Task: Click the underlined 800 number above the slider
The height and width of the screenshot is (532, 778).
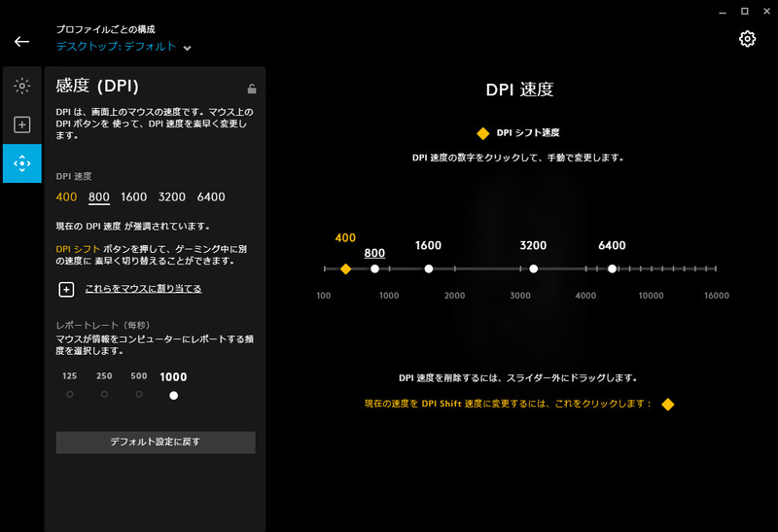Action: (x=374, y=253)
